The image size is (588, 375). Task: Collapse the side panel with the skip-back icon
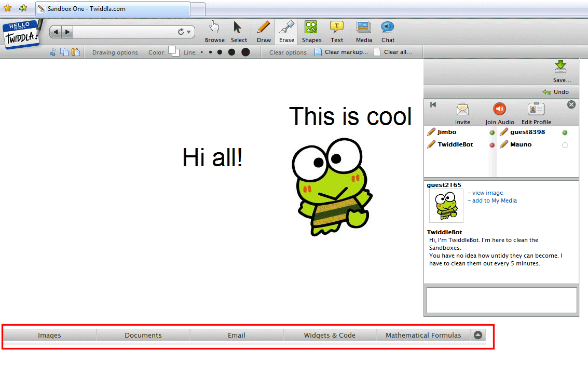[x=433, y=105]
